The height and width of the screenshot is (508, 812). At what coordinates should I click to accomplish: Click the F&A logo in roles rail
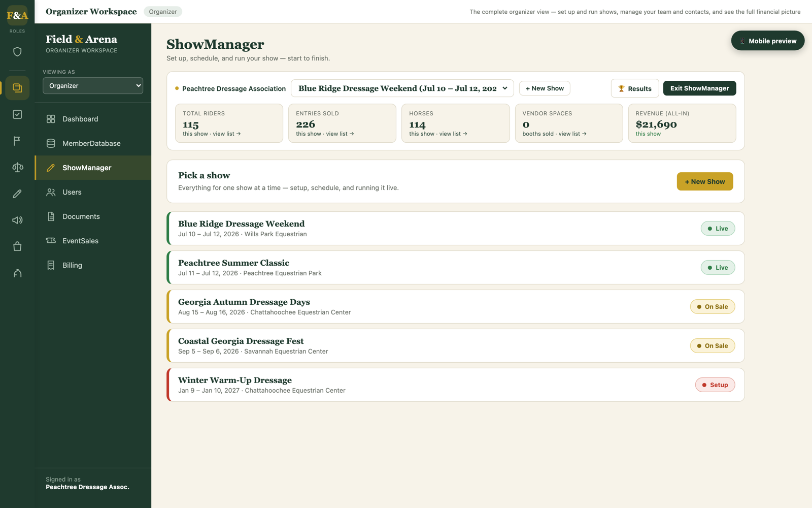[x=17, y=15]
